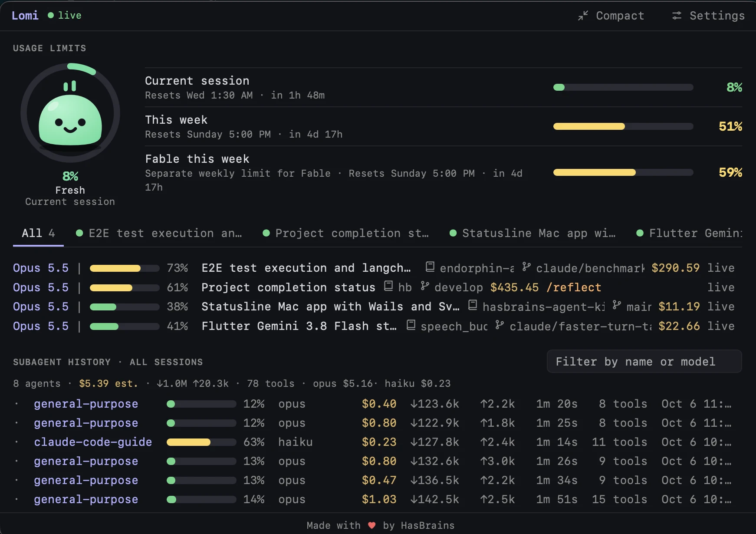Click the repo icon beside hasbrains-agent-kit
This screenshot has height=534, width=756.
[x=473, y=305]
